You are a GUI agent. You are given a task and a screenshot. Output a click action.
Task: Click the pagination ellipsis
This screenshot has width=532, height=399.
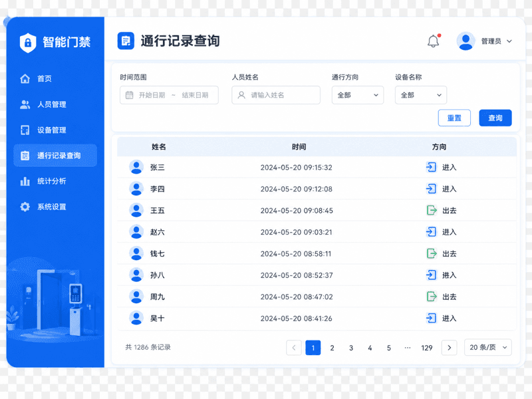click(x=408, y=348)
